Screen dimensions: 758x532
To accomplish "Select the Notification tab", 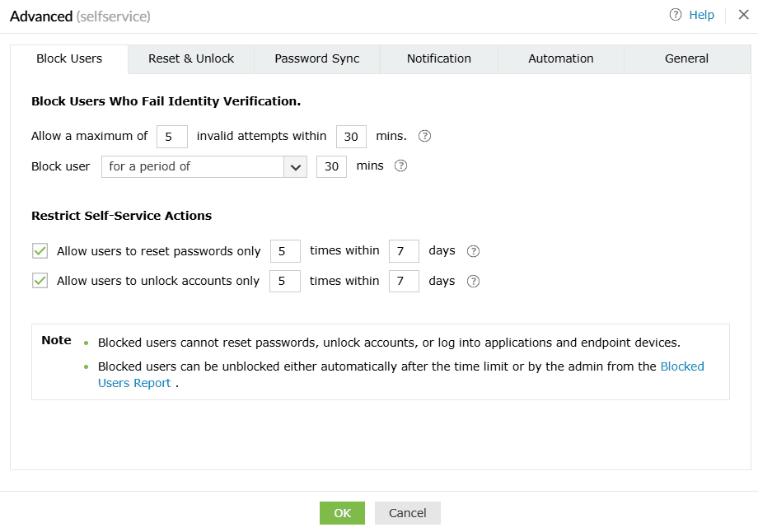I will pos(438,58).
